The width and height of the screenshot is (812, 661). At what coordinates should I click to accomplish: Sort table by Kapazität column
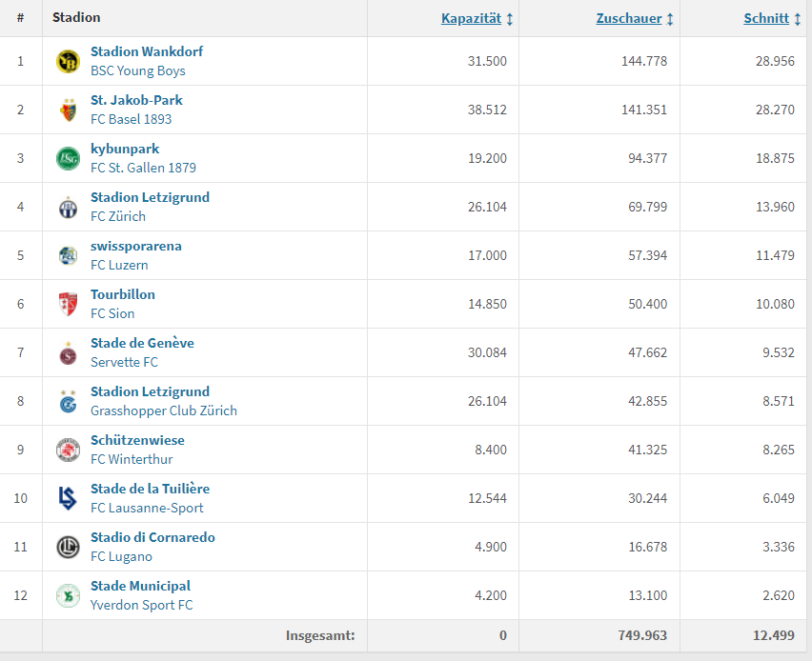tap(471, 19)
